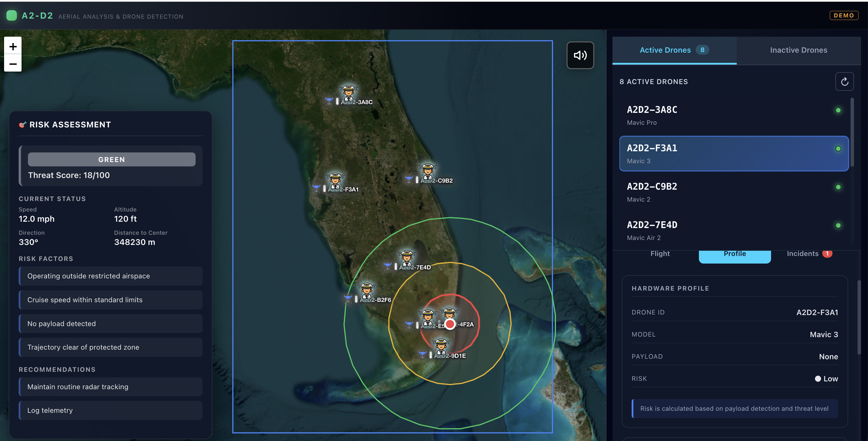This screenshot has width=868, height=441.
Task: Select drone A2D2-7E4D in the list
Action: click(734, 231)
